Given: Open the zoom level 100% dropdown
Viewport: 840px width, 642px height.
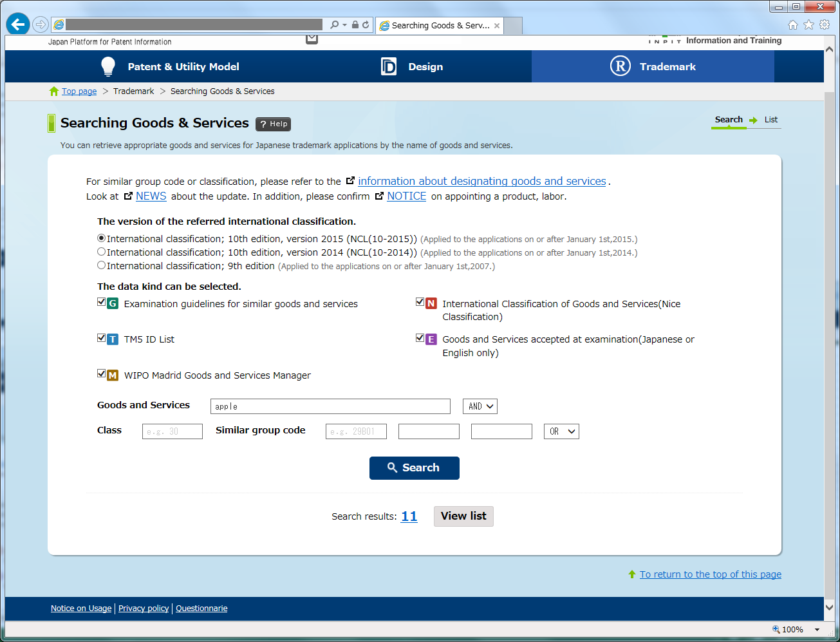Looking at the screenshot, I should 817,630.
